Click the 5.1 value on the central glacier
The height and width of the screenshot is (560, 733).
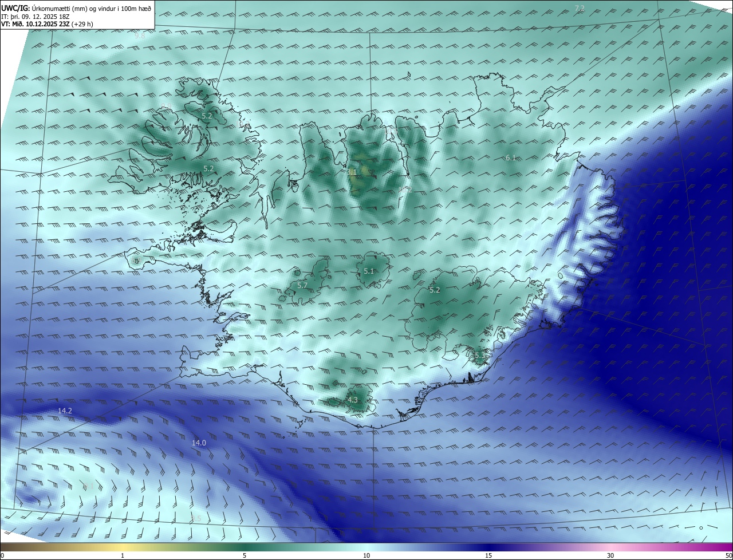[369, 271]
